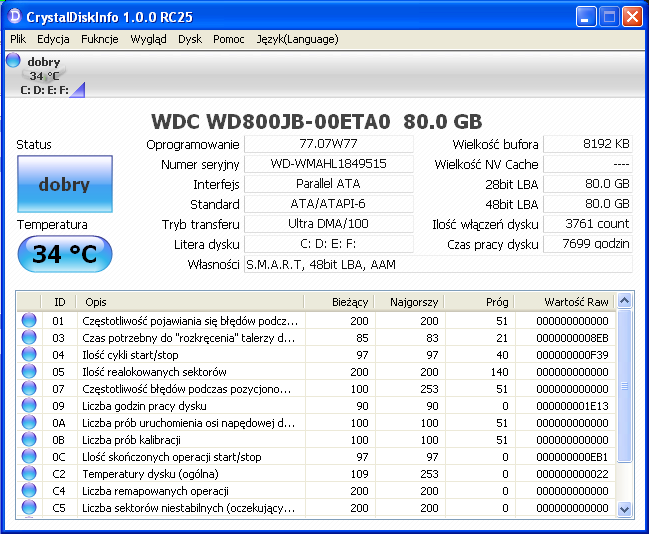Open the Wygląd menu
649x534 pixels.
coord(148,39)
